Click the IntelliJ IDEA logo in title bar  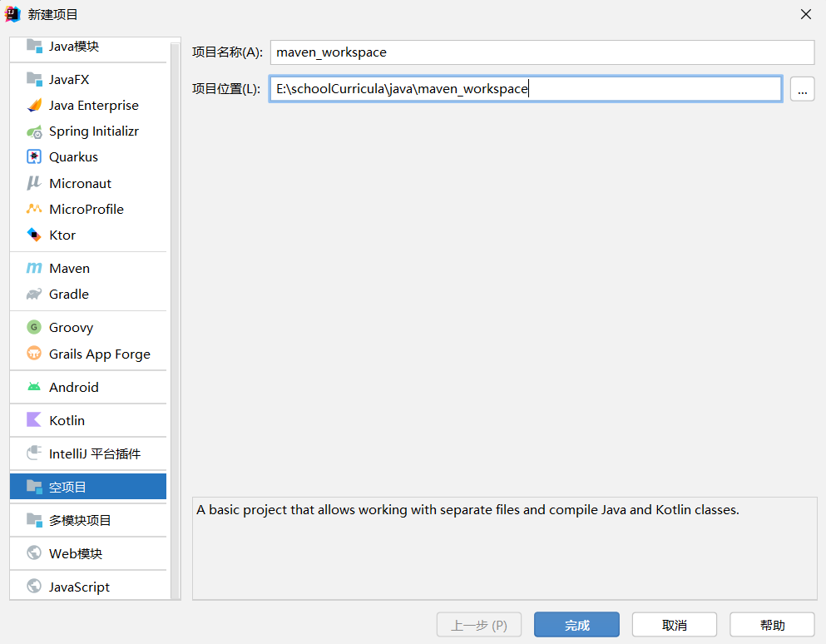pos(12,14)
